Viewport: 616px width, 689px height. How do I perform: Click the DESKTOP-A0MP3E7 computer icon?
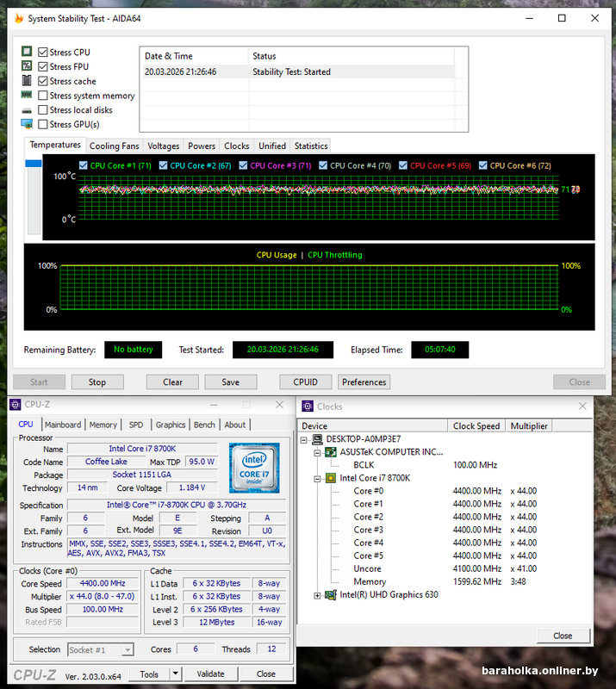tap(318, 439)
